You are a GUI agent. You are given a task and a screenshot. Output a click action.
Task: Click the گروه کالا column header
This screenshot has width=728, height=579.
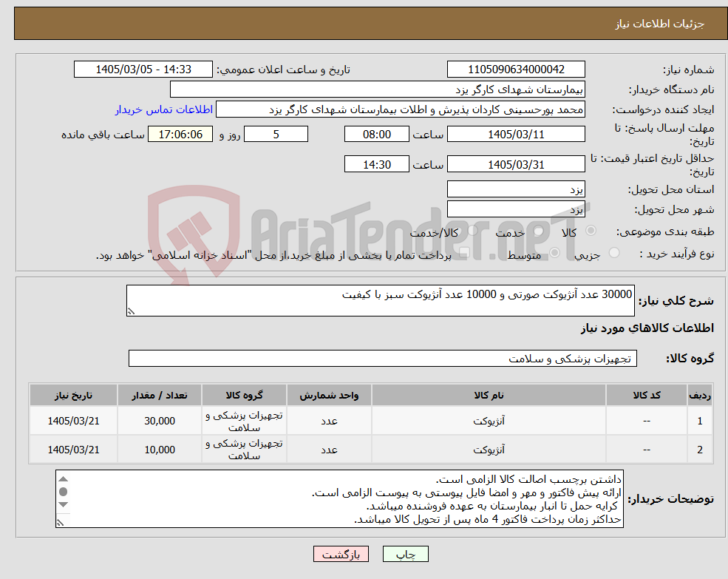click(244, 395)
